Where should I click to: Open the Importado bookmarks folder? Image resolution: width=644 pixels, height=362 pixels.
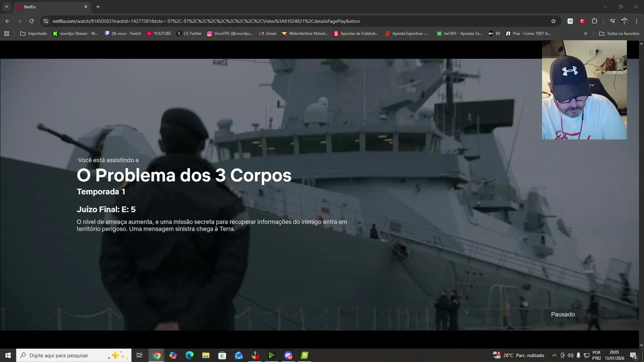[34, 34]
